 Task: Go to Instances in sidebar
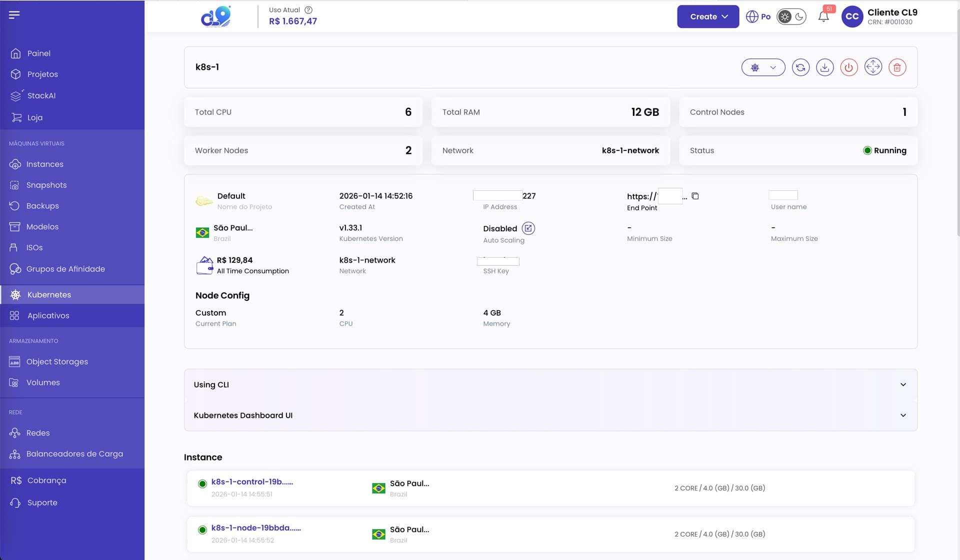point(44,164)
